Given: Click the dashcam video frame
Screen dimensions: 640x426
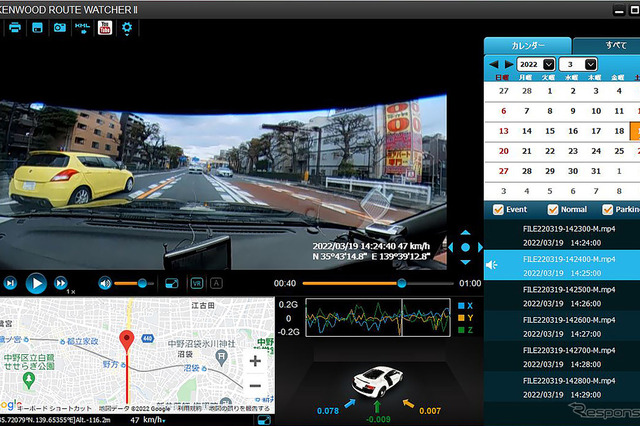Looking at the screenshot, I should coord(223,182).
